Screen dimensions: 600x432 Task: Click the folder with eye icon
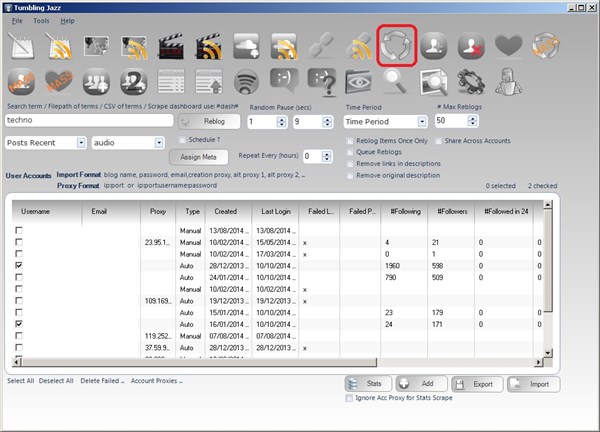[x=359, y=82]
